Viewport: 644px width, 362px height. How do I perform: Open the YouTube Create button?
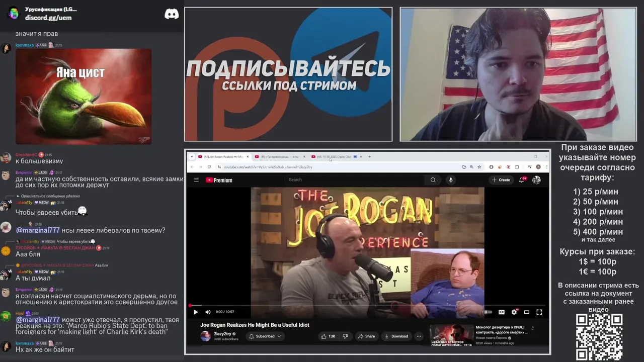[x=501, y=179]
